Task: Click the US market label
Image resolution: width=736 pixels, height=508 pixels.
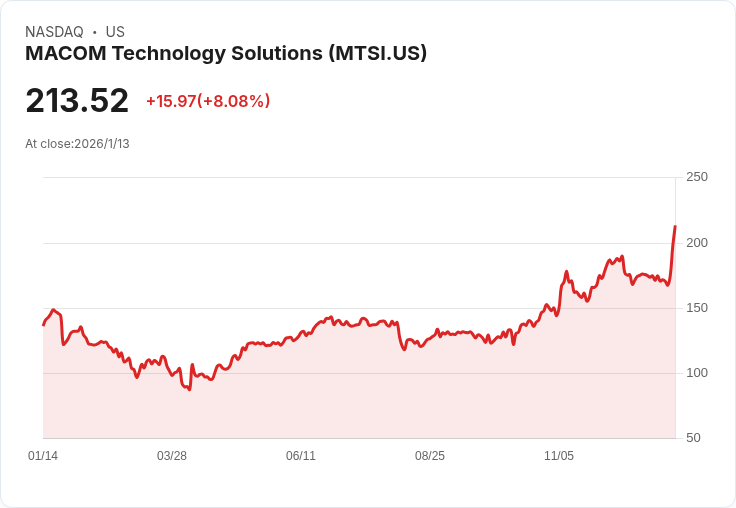Action: pos(115,32)
